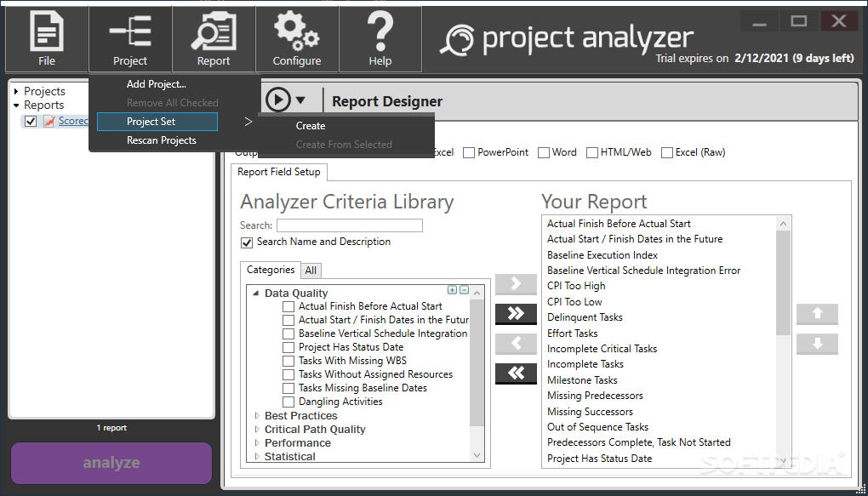Move report item down with arrow button
Image resolution: width=868 pixels, height=496 pixels.
tap(817, 344)
